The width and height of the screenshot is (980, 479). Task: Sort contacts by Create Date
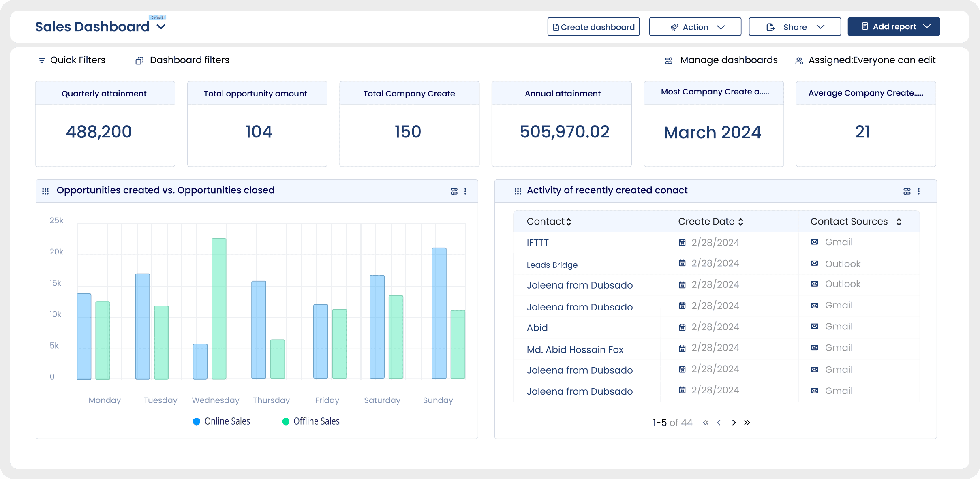[x=741, y=221]
